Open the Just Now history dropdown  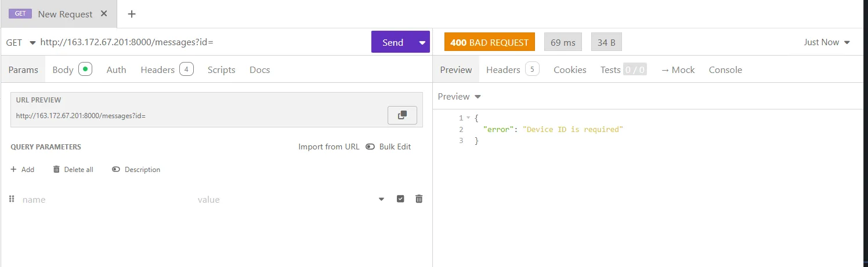coord(826,42)
